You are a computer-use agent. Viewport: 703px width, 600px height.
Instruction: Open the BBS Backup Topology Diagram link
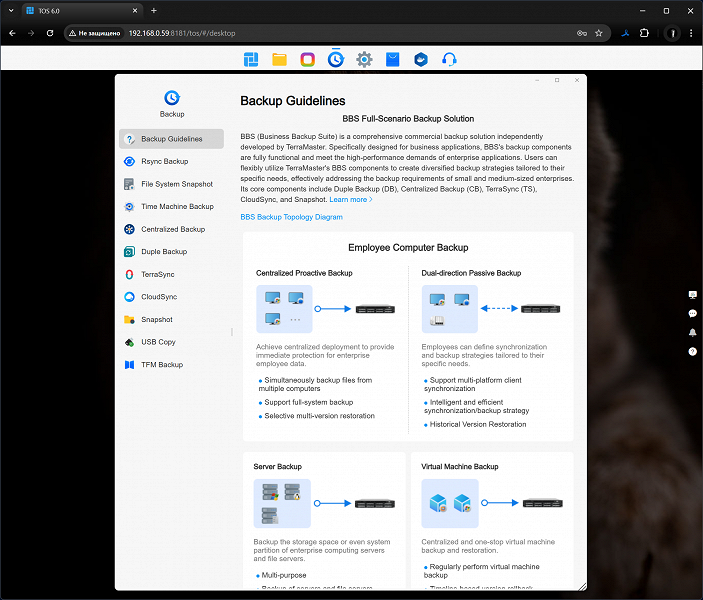(291, 217)
